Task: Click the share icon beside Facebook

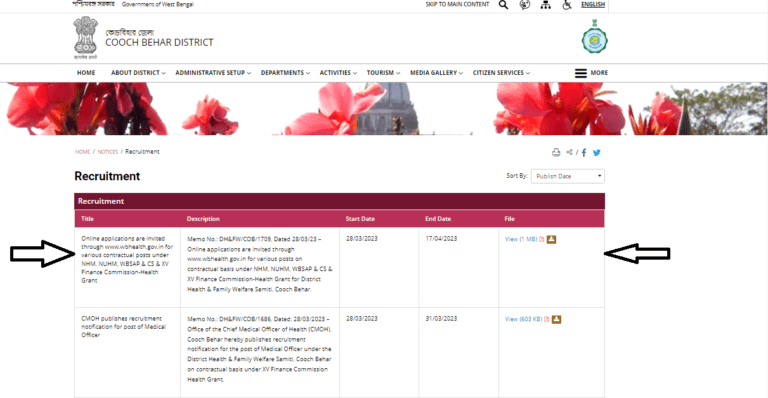Action: 569,152
